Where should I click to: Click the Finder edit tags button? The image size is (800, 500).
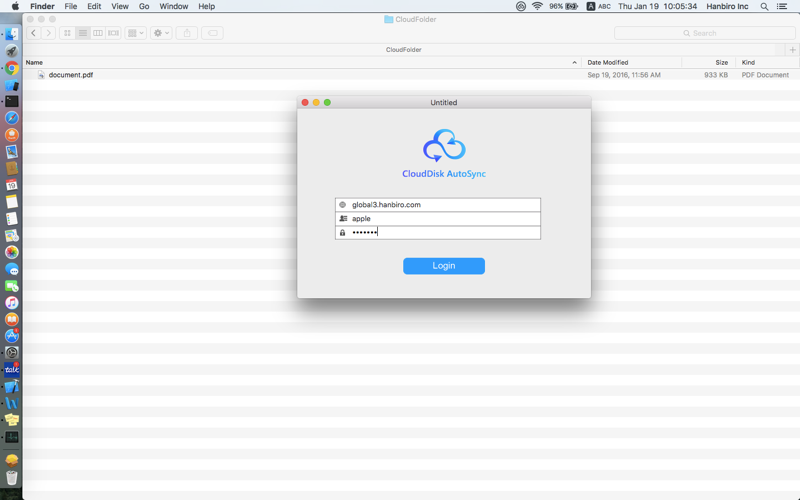pos(212,33)
